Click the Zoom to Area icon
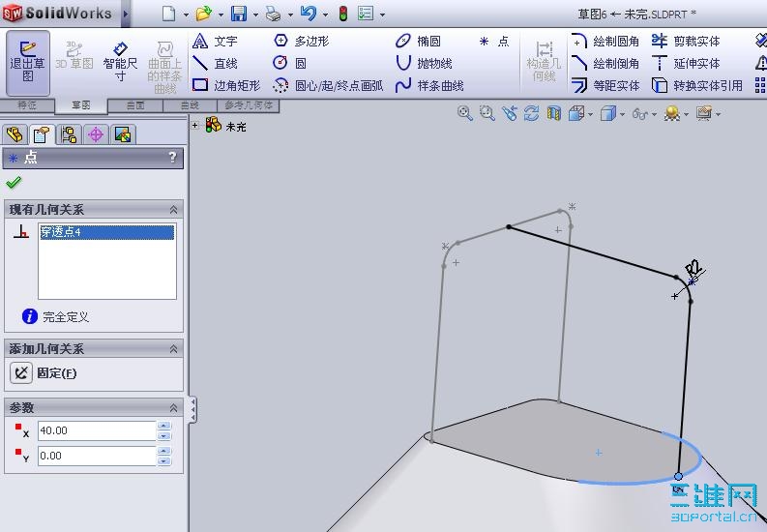Image resolution: width=767 pixels, height=532 pixels. [x=487, y=113]
